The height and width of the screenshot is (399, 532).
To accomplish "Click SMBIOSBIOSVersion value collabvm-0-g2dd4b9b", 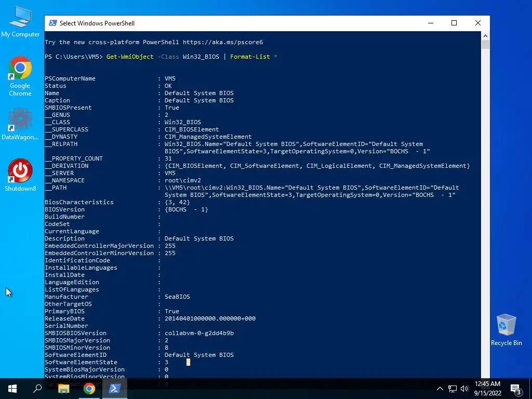I will 199,333.
